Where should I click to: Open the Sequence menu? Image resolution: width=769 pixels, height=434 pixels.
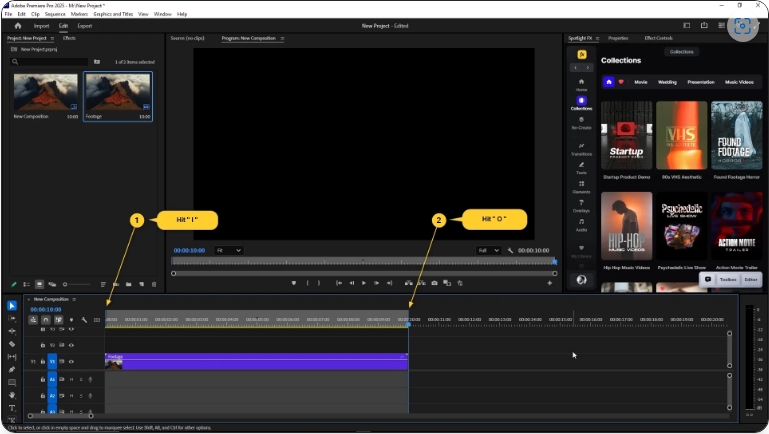point(55,14)
